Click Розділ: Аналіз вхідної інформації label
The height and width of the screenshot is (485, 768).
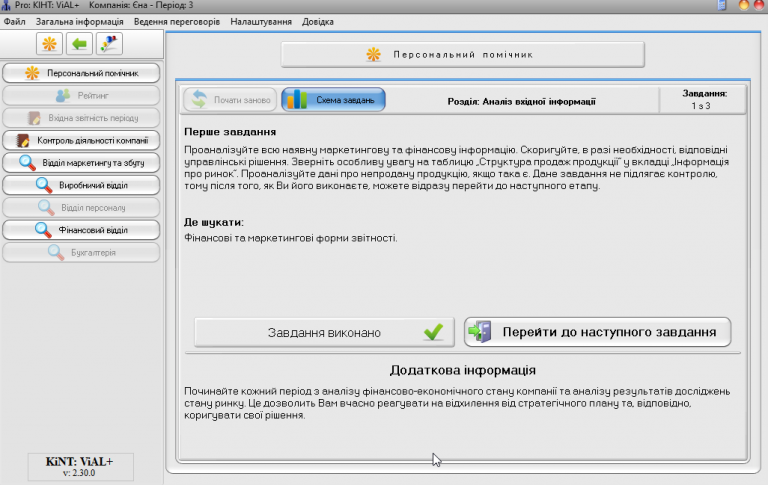tap(521, 101)
